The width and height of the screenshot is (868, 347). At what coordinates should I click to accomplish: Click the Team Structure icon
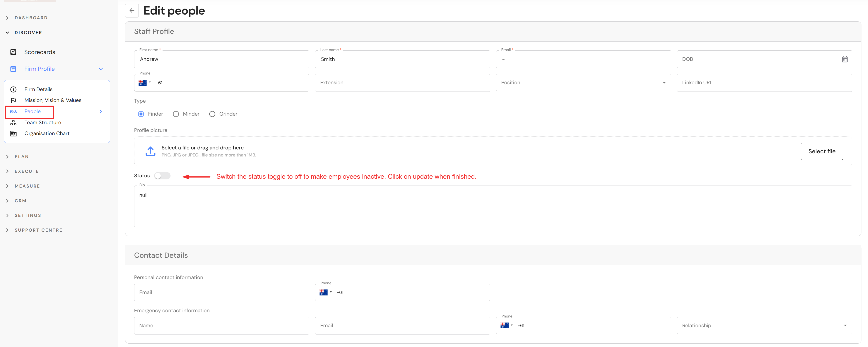13,123
